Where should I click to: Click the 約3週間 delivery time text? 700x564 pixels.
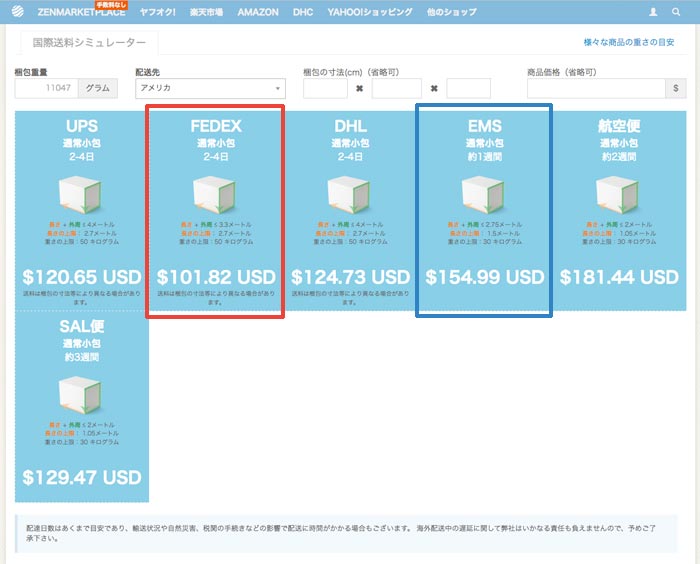coord(82,357)
